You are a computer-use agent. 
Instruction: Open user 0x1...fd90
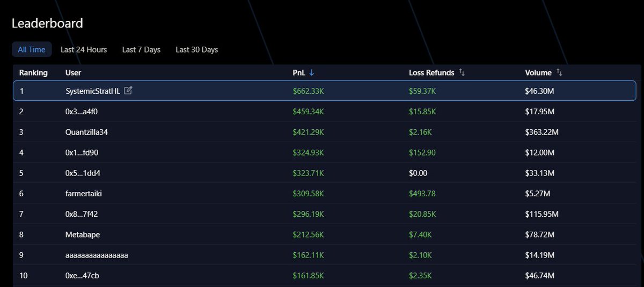(x=82, y=153)
